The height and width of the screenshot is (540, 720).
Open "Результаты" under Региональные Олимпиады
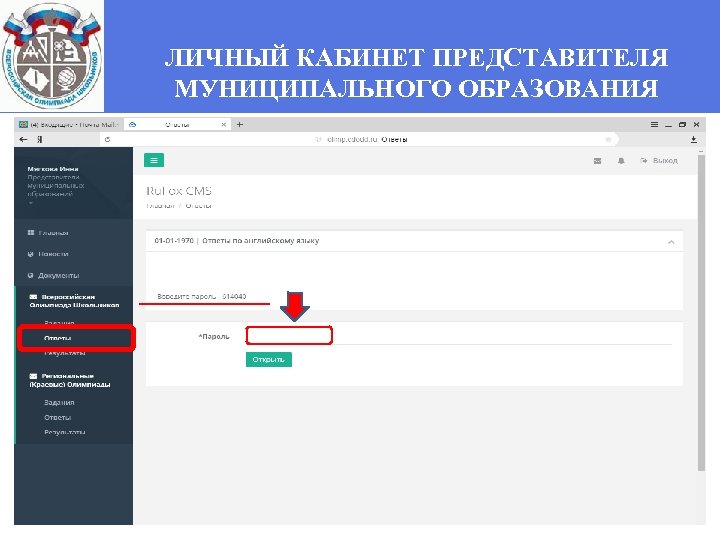tap(65, 432)
